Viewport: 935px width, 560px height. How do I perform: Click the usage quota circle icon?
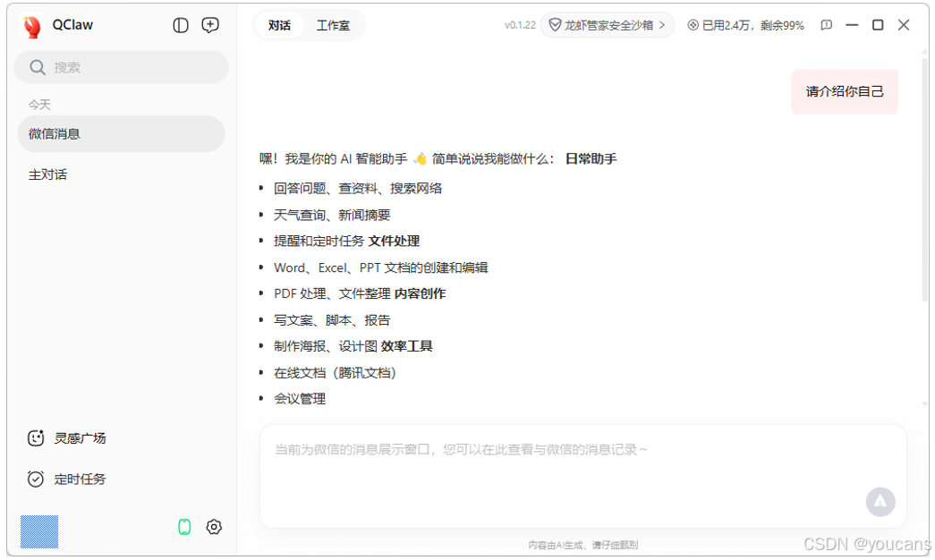(x=693, y=25)
